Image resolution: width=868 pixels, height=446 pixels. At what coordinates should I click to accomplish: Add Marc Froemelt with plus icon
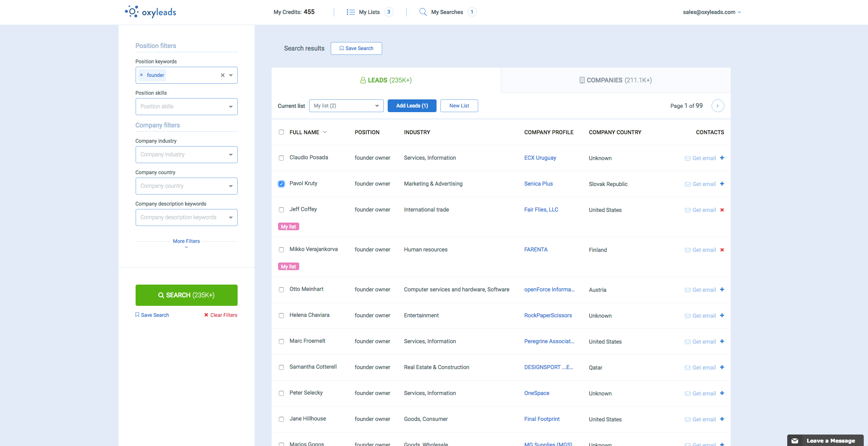(x=722, y=342)
